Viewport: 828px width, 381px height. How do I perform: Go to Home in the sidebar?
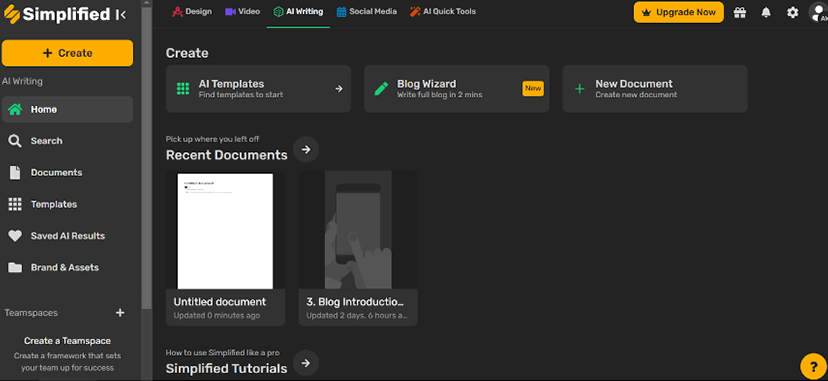pos(68,109)
